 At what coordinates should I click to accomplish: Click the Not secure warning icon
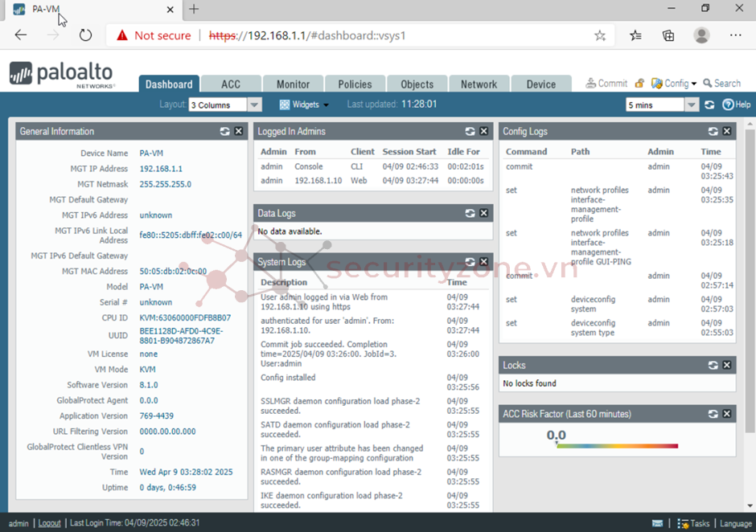point(122,35)
